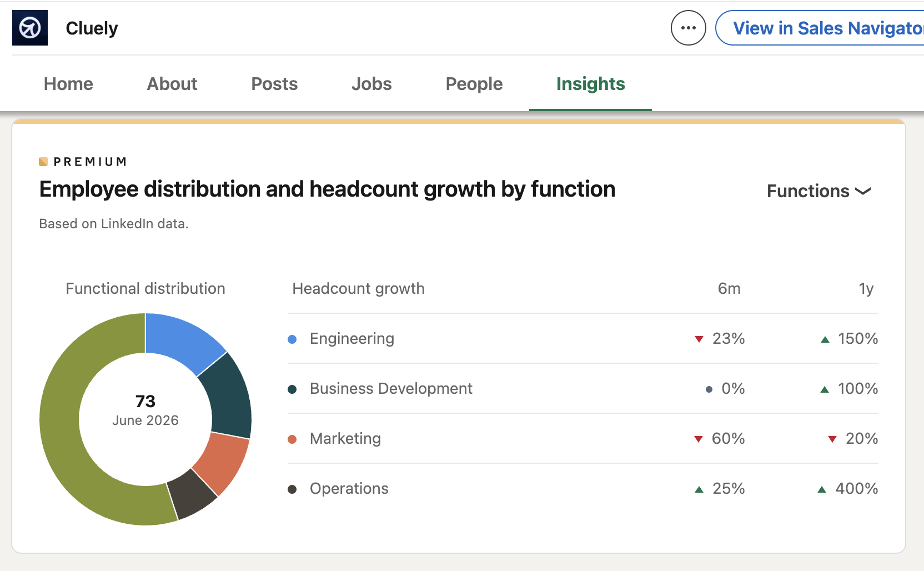The width and height of the screenshot is (924, 571).
Task: Click the 1y column header
Action: (x=866, y=289)
